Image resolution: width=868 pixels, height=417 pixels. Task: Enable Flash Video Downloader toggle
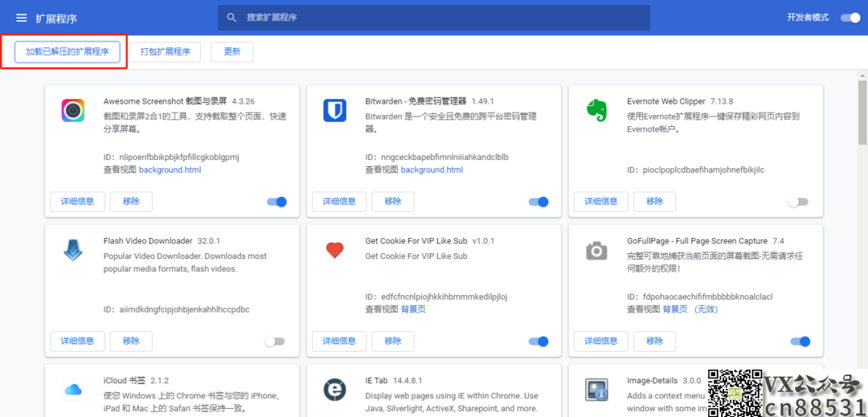[275, 341]
